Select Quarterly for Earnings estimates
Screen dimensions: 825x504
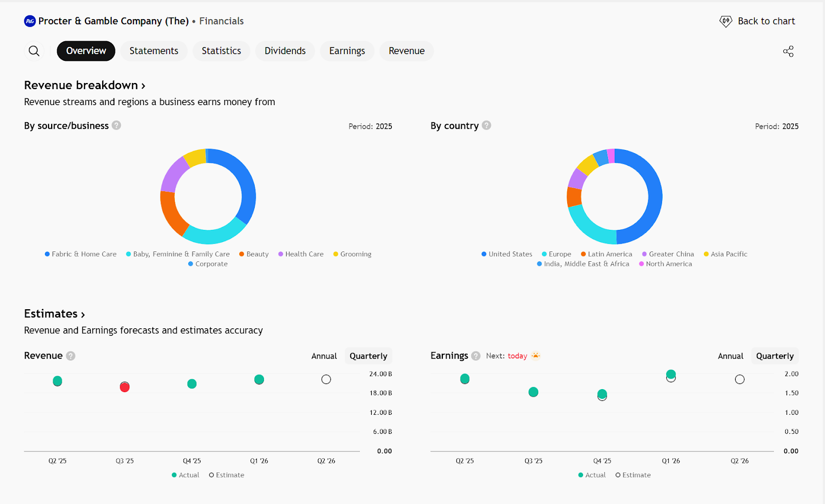[x=774, y=356]
